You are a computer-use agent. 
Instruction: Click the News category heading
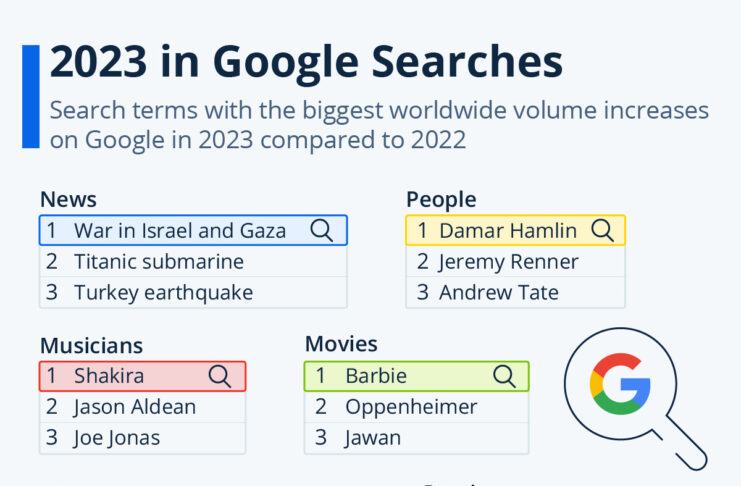(x=68, y=199)
